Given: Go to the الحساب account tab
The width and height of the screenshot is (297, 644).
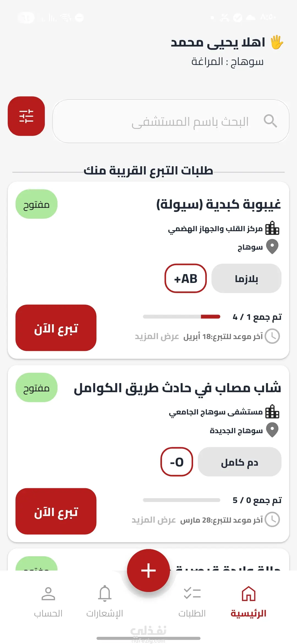Looking at the screenshot, I should click(48, 602).
